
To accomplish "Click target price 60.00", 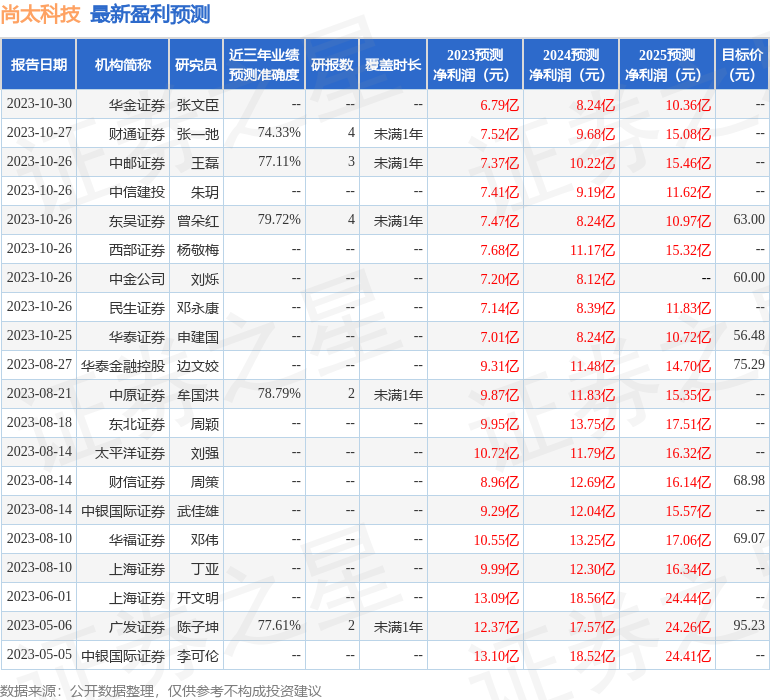I will click(x=749, y=278).
